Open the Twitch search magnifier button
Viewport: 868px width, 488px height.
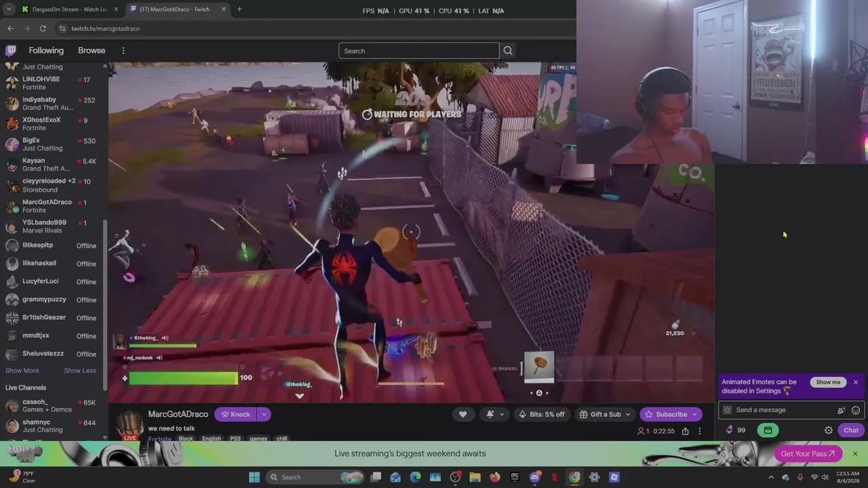click(508, 51)
